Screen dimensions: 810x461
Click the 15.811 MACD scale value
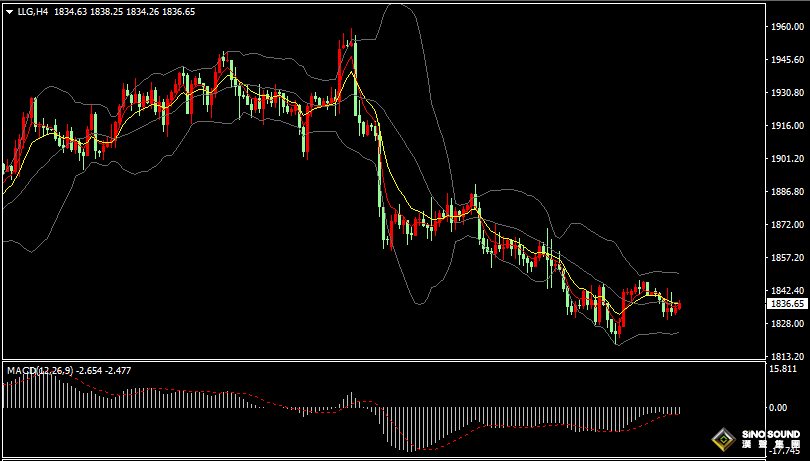coord(782,369)
